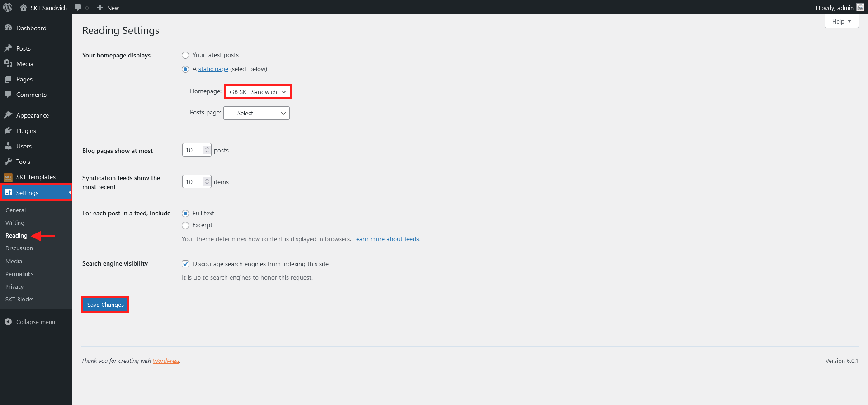Open the Homepage dropdown showing GB SKT Sandwich
868x405 pixels.
click(x=258, y=92)
